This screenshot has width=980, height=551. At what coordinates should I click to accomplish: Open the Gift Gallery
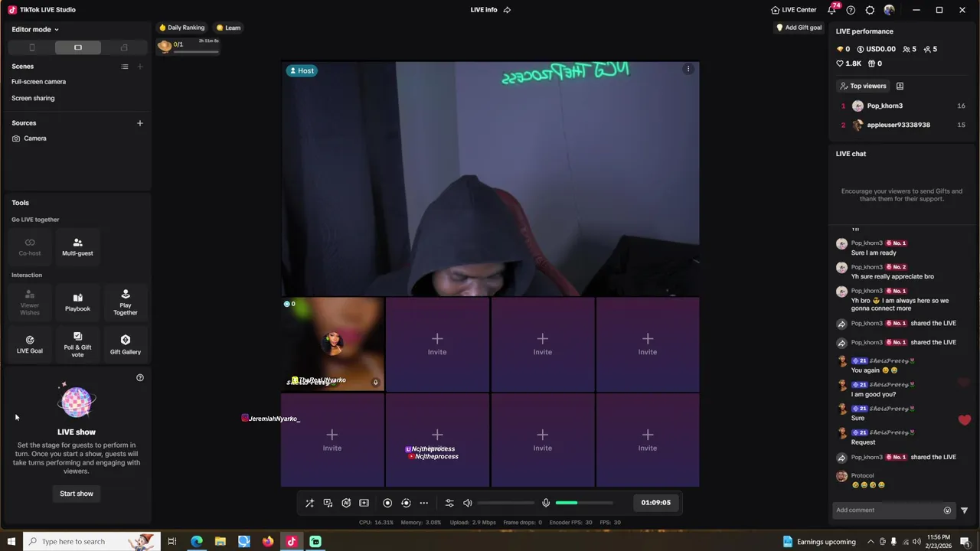pyautogui.click(x=126, y=345)
